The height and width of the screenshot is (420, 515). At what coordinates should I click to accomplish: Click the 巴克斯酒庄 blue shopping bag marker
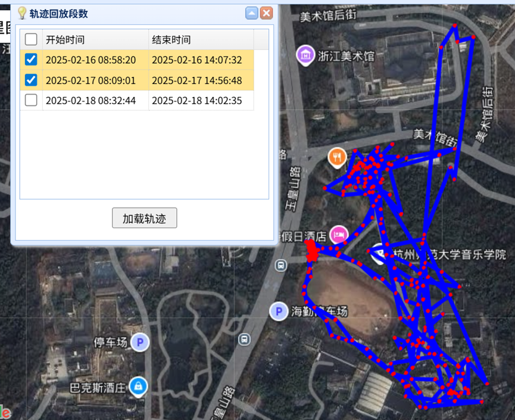pyautogui.click(x=138, y=387)
